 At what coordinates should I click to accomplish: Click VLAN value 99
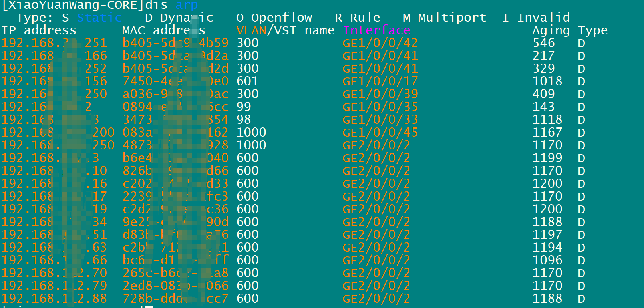click(244, 107)
